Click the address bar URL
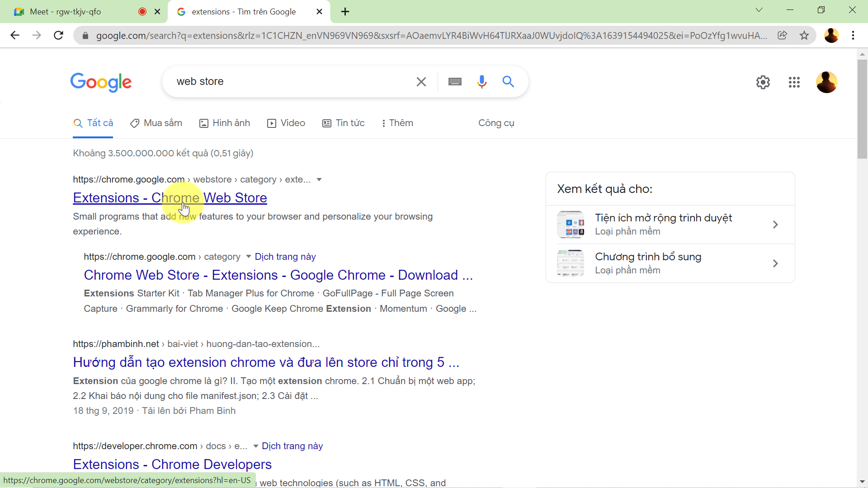The width and height of the screenshot is (868, 488). click(x=431, y=36)
